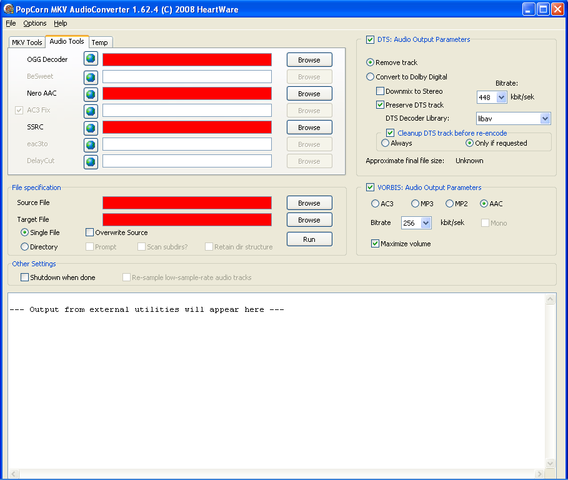Browse for the Source File

(309, 203)
